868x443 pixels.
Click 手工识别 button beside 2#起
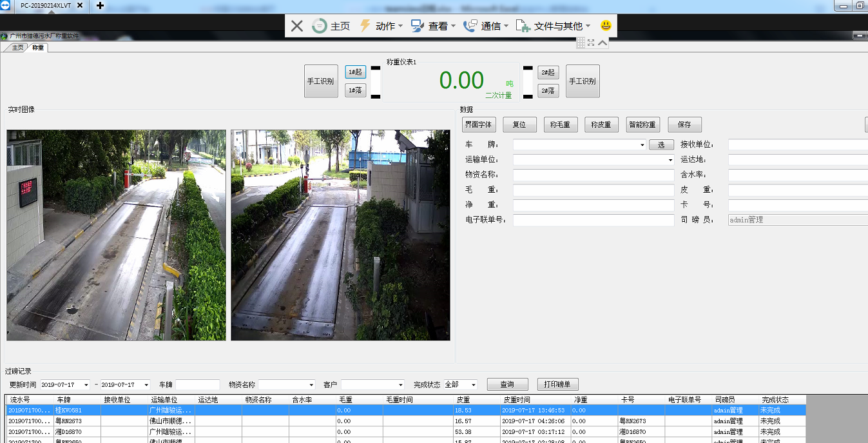click(x=583, y=81)
